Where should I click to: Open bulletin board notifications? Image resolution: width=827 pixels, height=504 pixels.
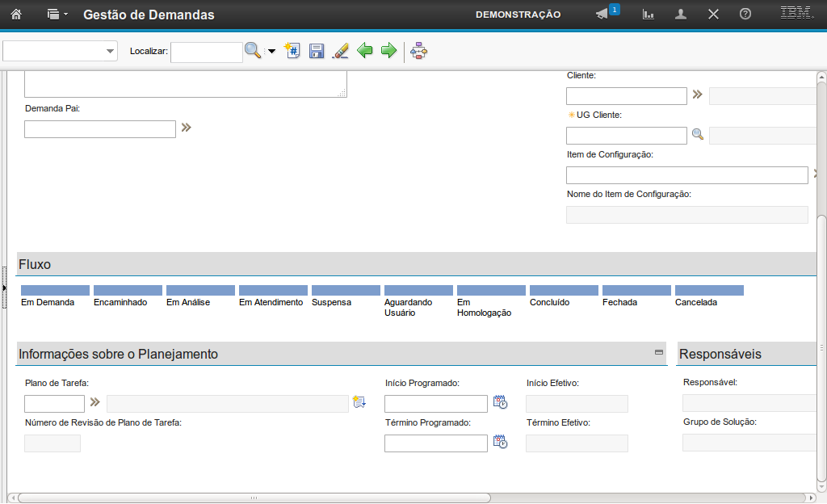[604, 15]
